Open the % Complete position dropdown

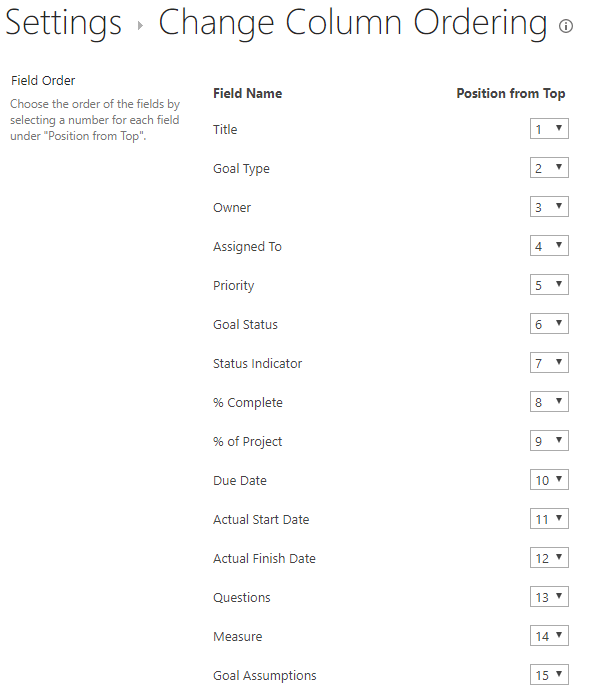(549, 402)
